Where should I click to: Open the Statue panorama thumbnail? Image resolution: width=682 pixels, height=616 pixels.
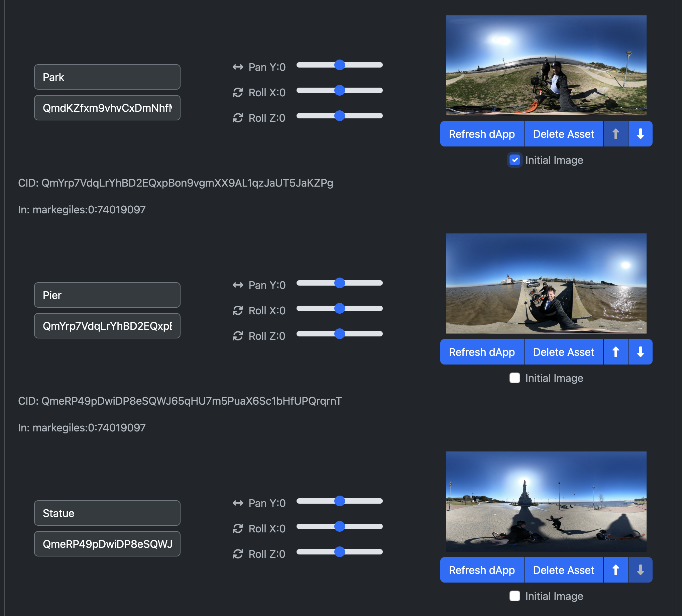coord(546,501)
